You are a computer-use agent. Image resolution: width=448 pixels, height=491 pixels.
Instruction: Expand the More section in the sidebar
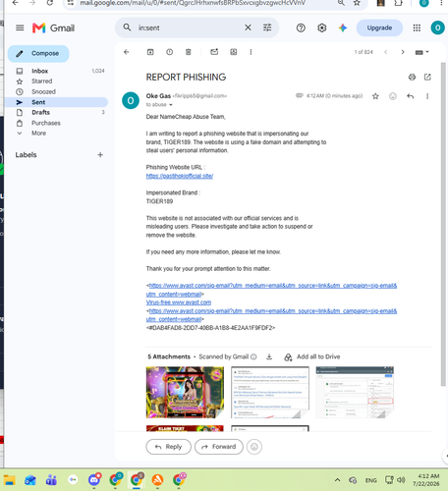pyautogui.click(x=38, y=134)
